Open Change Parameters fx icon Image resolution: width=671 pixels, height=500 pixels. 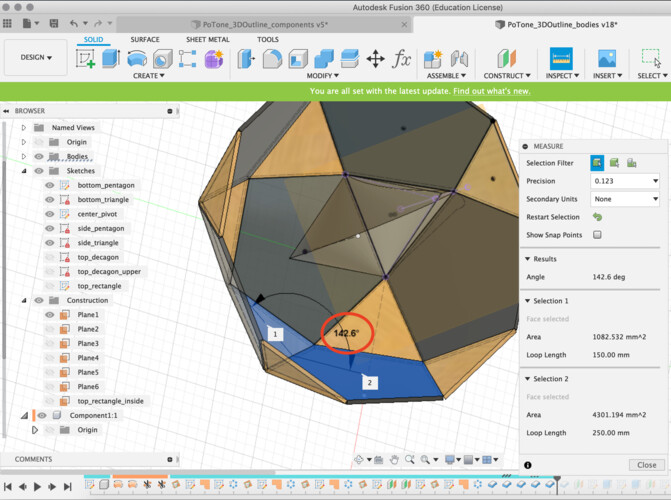(x=401, y=59)
